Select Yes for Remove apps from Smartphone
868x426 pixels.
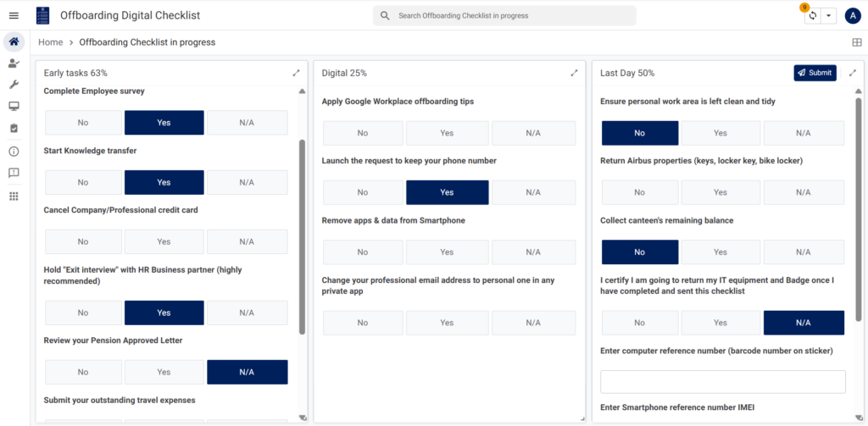click(447, 252)
